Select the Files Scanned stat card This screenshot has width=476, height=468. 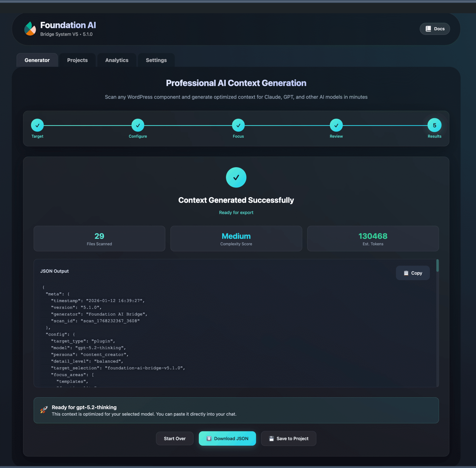pos(99,238)
